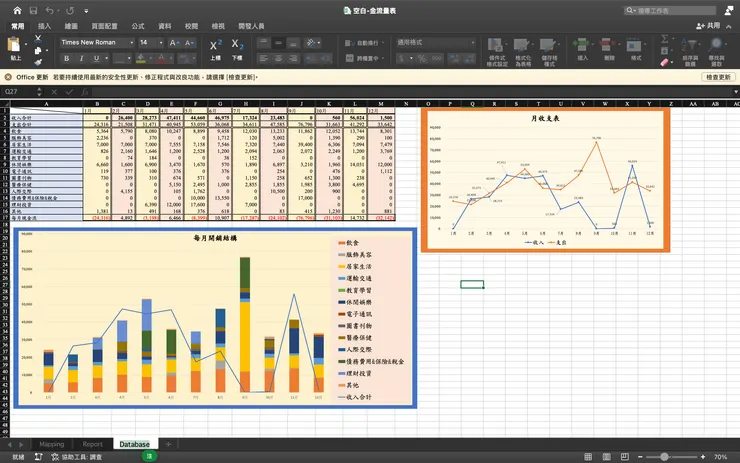Click Decrease Font Size icon
Viewport: 740px width, 463px height.
pyautogui.click(x=189, y=43)
